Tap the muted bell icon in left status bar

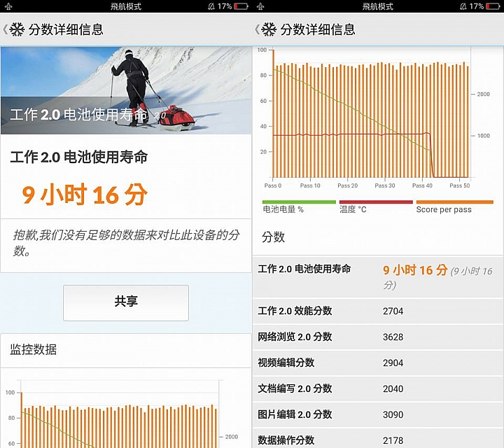coord(211,6)
